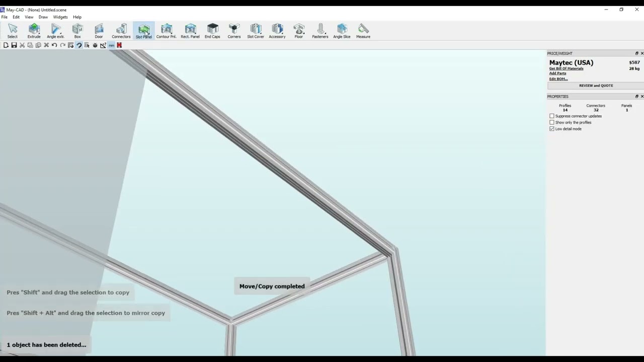Click the Add Parts link
The height and width of the screenshot is (362, 644).
coord(557,73)
